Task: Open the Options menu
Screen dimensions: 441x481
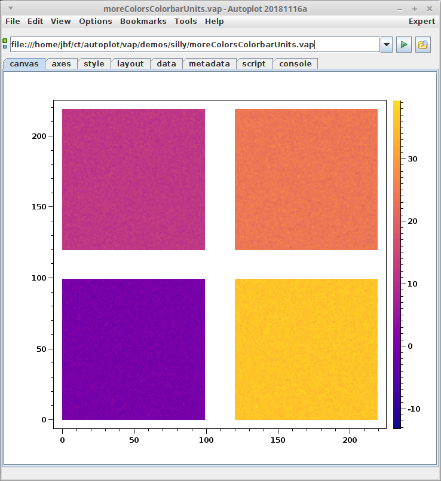Action: pyautogui.click(x=95, y=21)
